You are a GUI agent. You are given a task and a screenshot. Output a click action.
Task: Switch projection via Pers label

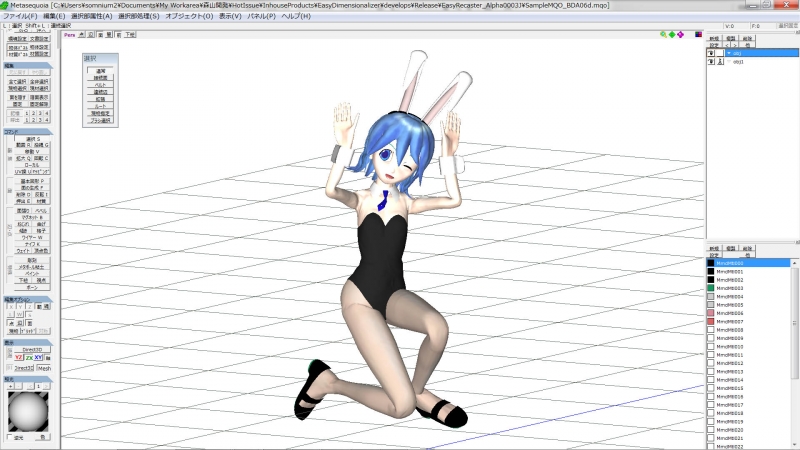point(69,35)
